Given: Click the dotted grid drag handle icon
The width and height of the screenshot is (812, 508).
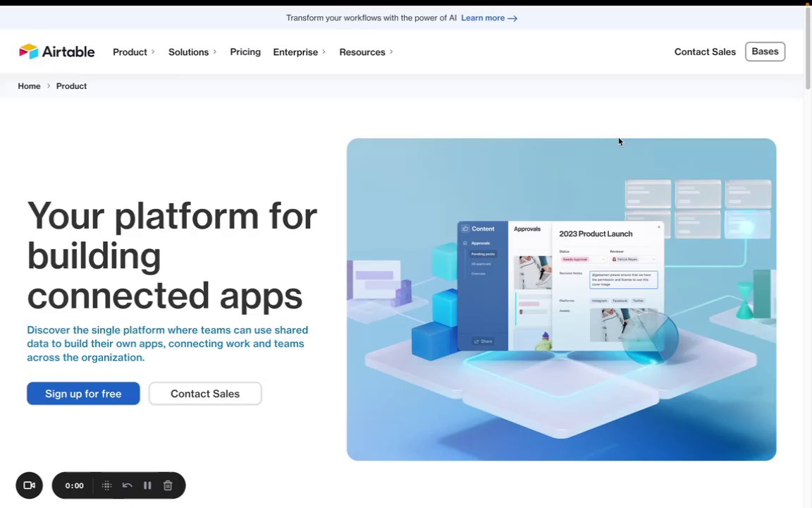Looking at the screenshot, I should point(106,485).
